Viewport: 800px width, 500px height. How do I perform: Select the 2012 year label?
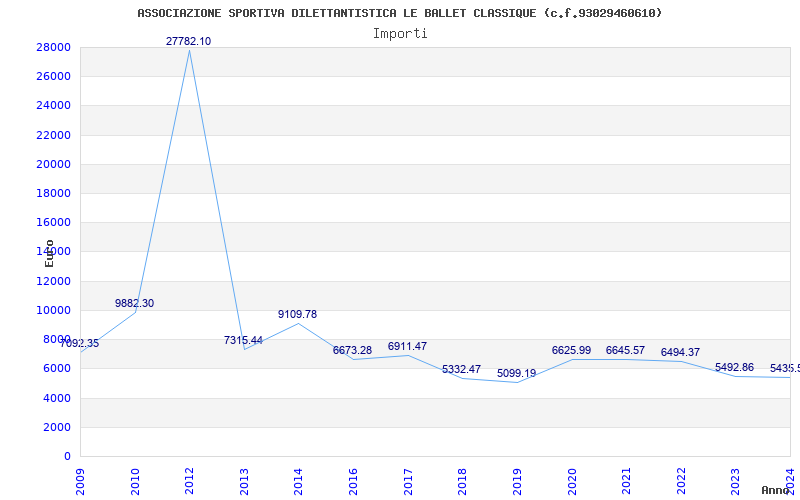pyautogui.click(x=189, y=482)
